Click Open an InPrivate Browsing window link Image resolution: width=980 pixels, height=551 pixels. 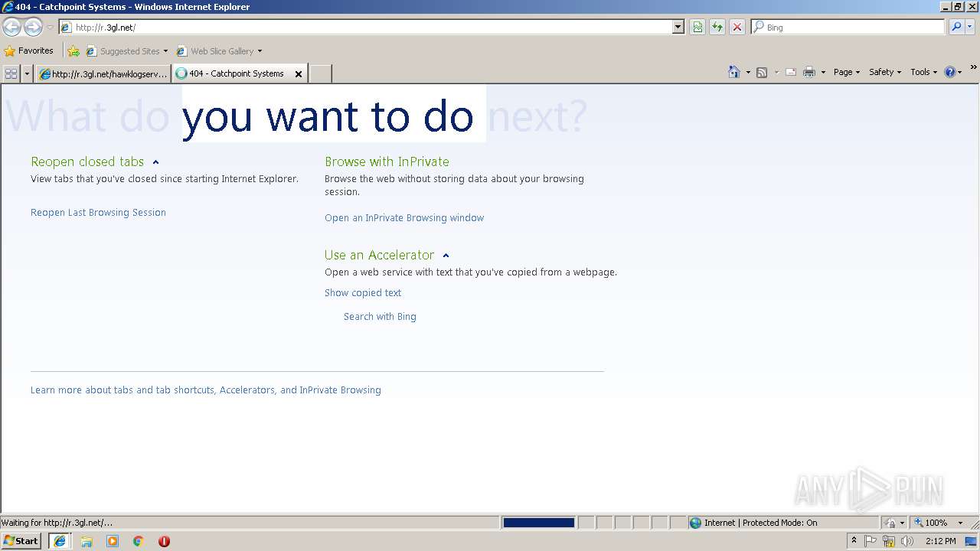pos(404,218)
